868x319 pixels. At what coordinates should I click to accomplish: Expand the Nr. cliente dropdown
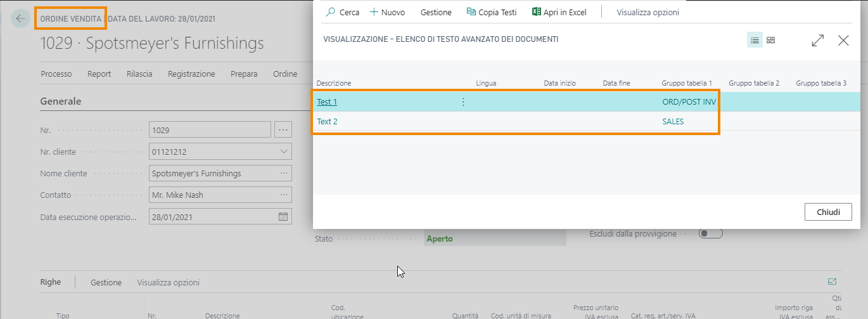[x=283, y=152]
